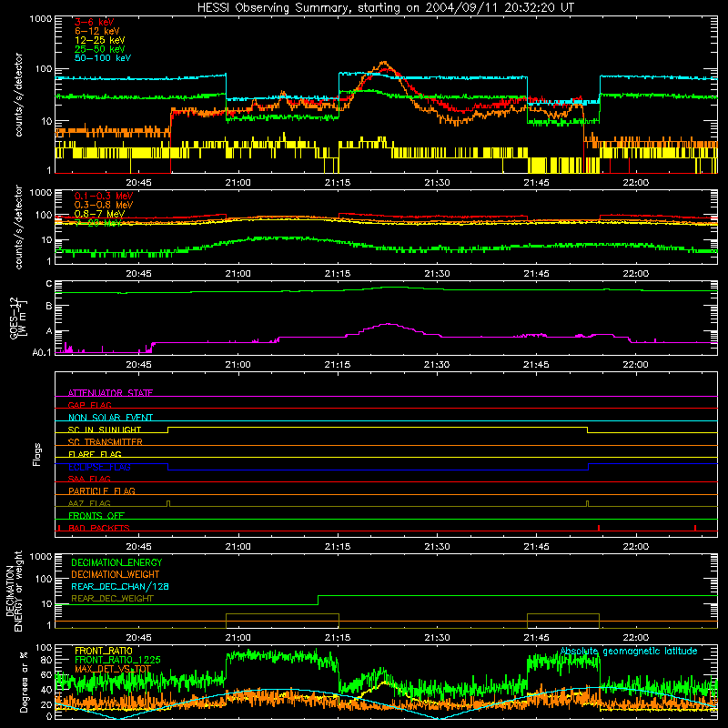
Task: Select the 25-50 keV legend label
Action: (x=100, y=49)
